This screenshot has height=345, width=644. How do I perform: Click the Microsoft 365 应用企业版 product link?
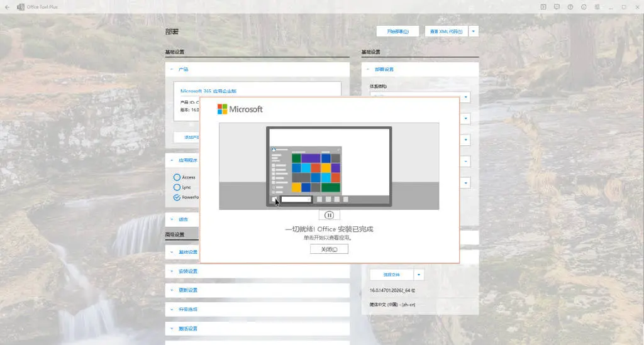pyautogui.click(x=208, y=91)
